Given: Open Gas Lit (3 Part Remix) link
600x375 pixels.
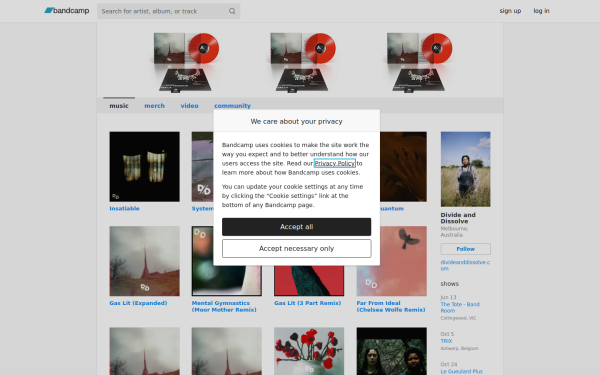Looking at the screenshot, I should [308, 303].
